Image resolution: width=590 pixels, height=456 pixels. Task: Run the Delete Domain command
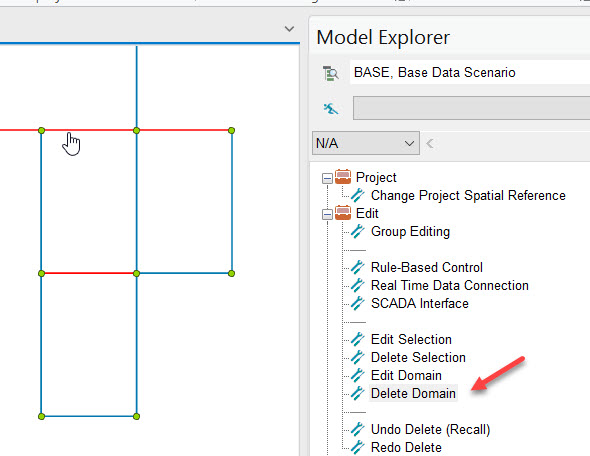413,393
